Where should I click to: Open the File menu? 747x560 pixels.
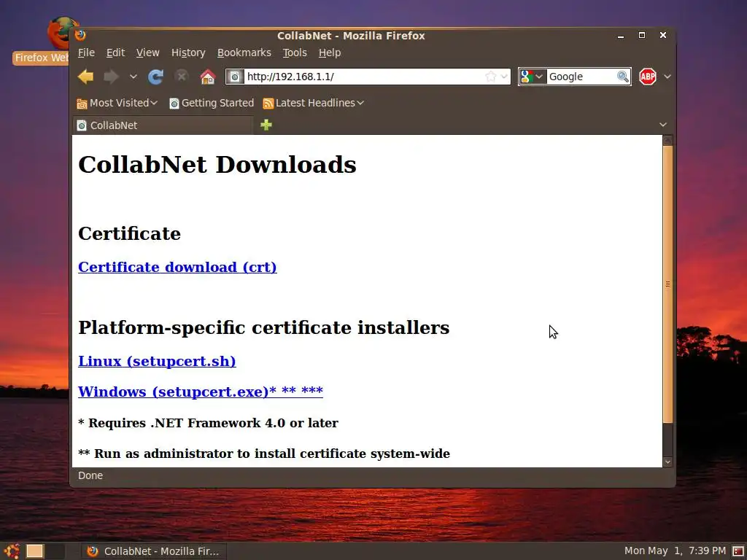(x=86, y=52)
